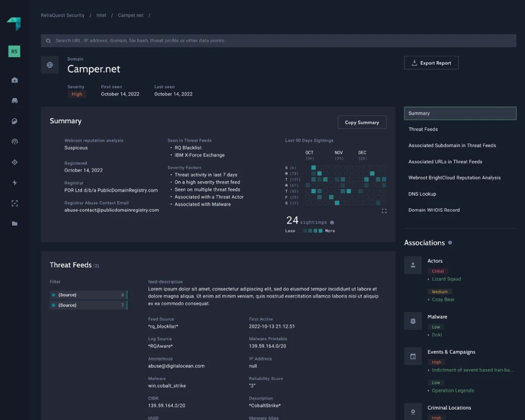Image resolution: width=525 pixels, height=420 pixels.
Task: Open the Lizard Sqaud actor link
Action: (x=446, y=279)
